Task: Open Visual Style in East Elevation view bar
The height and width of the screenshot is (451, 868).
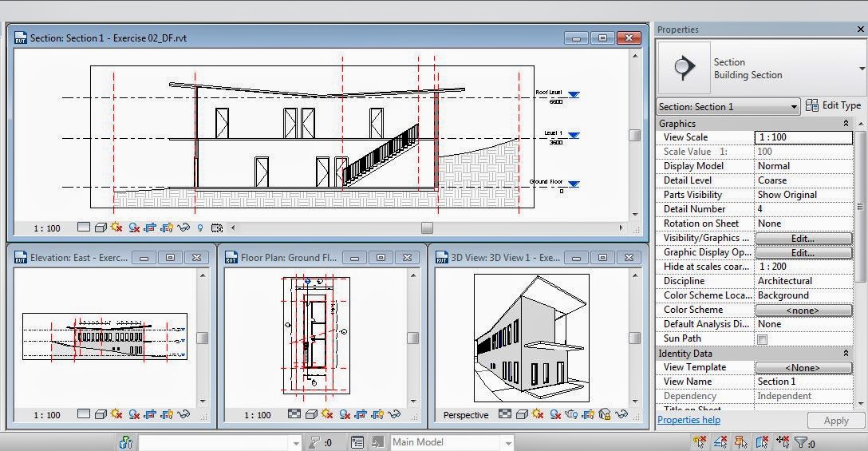Action: [x=101, y=413]
